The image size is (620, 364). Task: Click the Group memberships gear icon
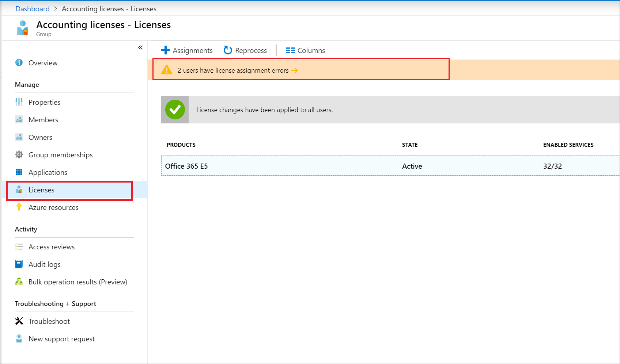tap(19, 154)
